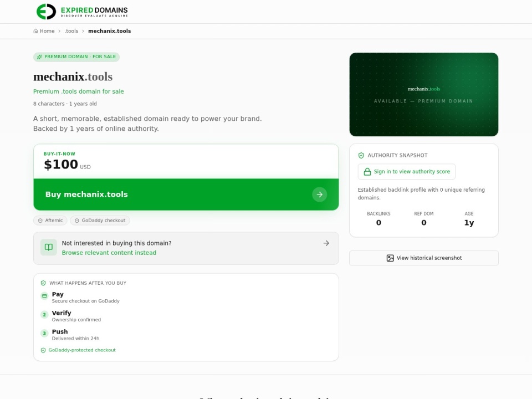Click the arrow circle on Buy button
Screen dimensions: 532x399
[319, 195]
